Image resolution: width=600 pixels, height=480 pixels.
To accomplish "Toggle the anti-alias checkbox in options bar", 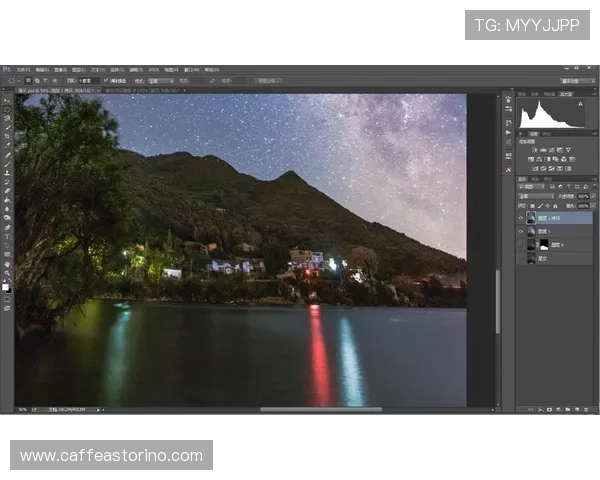I will 104,80.
